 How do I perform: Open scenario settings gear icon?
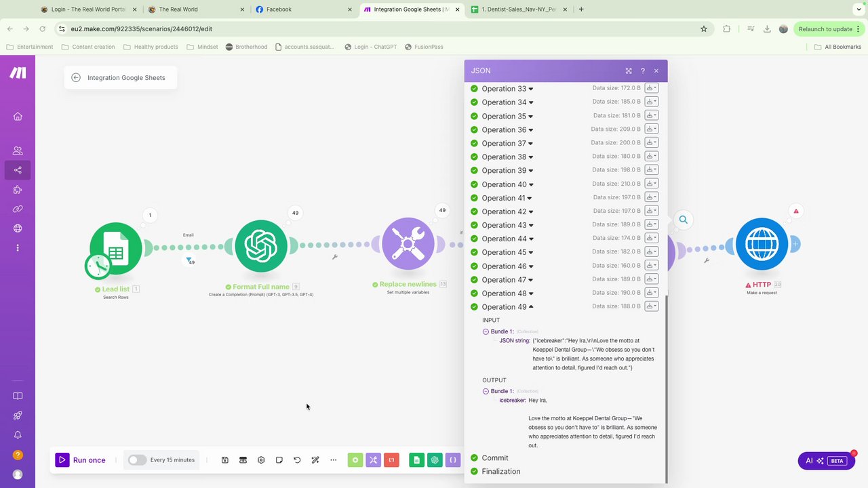[x=261, y=460]
